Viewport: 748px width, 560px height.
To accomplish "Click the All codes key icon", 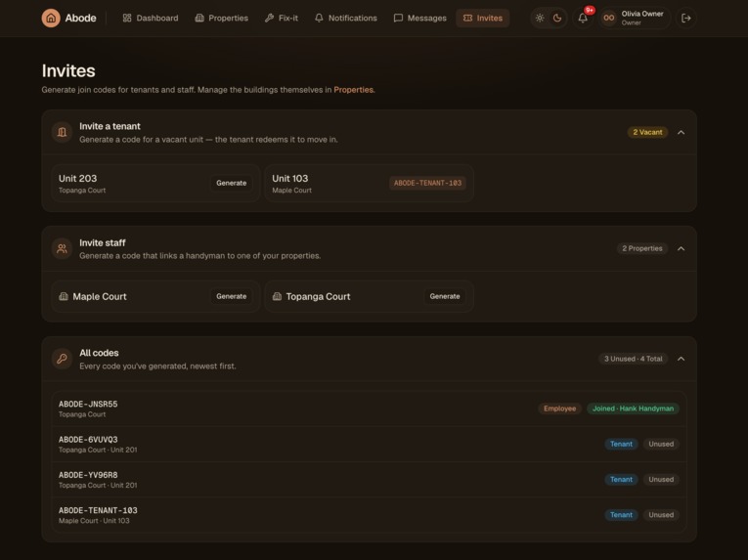I will point(62,359).
